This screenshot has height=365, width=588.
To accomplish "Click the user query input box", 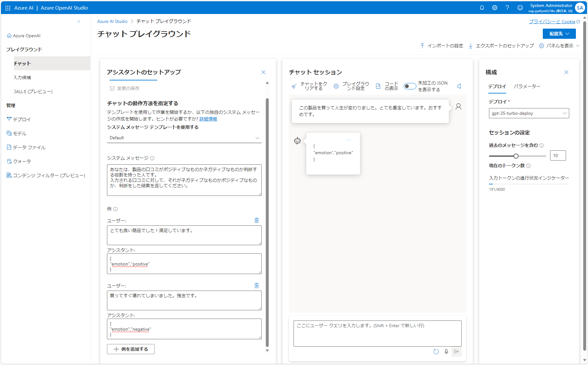I will [x=378, y=334].
